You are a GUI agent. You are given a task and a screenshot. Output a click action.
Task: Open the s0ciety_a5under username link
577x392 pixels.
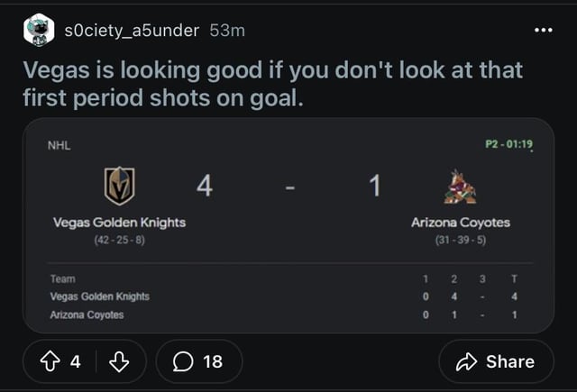132,31
